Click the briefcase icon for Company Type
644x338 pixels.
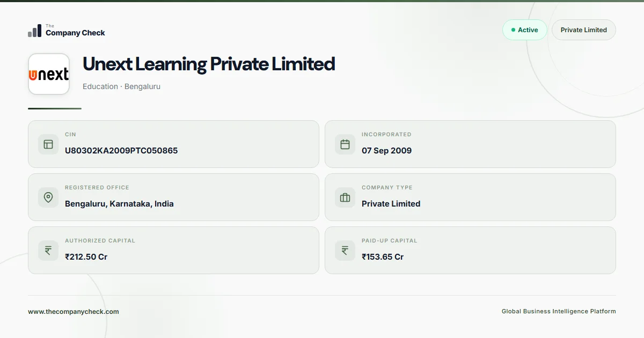click(345, 197)
